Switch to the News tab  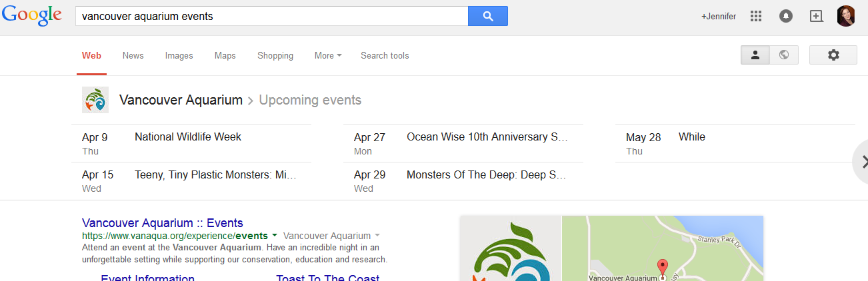(133, 56)
